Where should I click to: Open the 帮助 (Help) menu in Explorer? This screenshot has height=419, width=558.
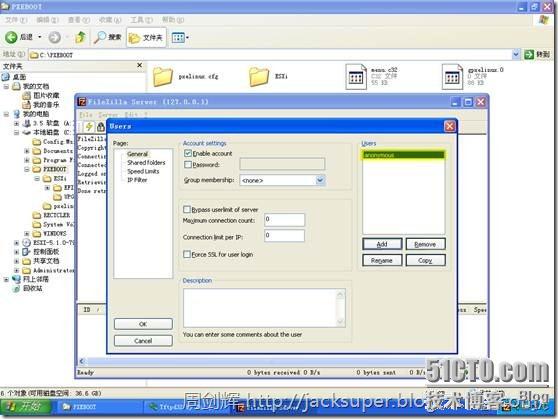[x=173, y=20]
